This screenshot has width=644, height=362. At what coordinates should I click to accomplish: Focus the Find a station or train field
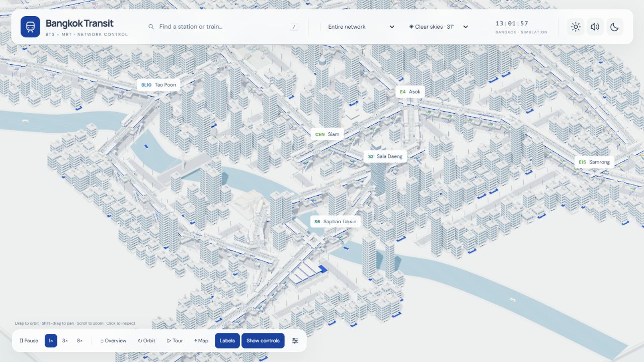coord(223,27)
